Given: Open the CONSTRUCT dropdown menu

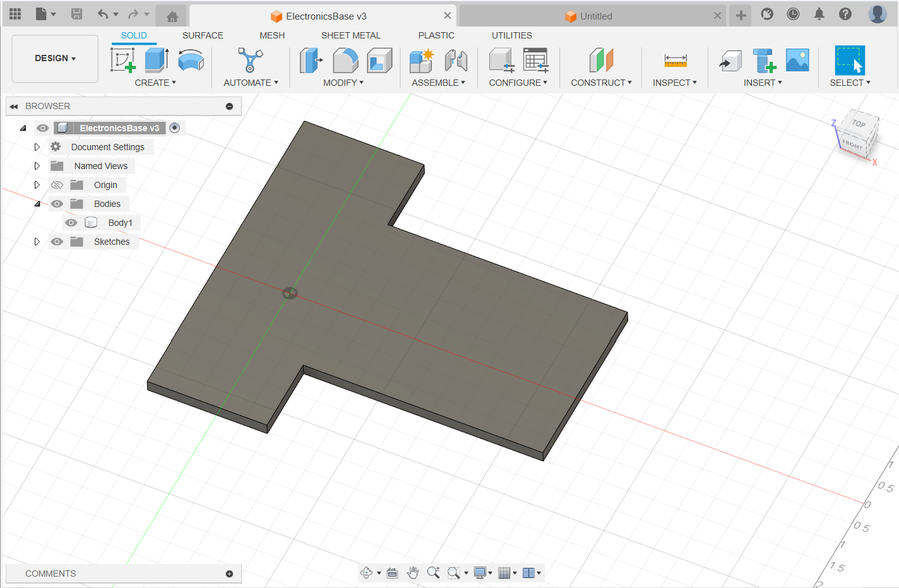Looking at the screenshot, I should 601,83.
